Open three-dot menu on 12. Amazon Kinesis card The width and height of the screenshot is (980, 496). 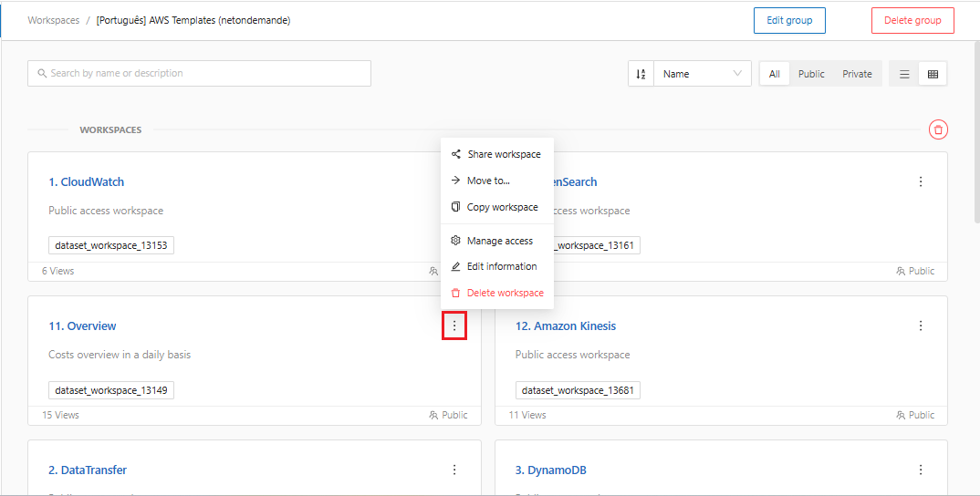(x=921, y=326)
